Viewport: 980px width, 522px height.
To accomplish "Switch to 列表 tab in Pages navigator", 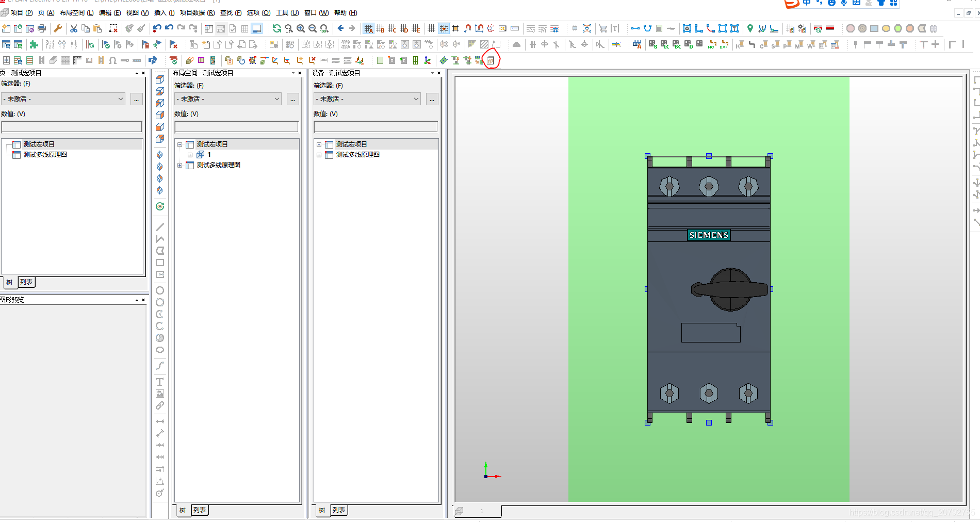I will tap(26, 282).
